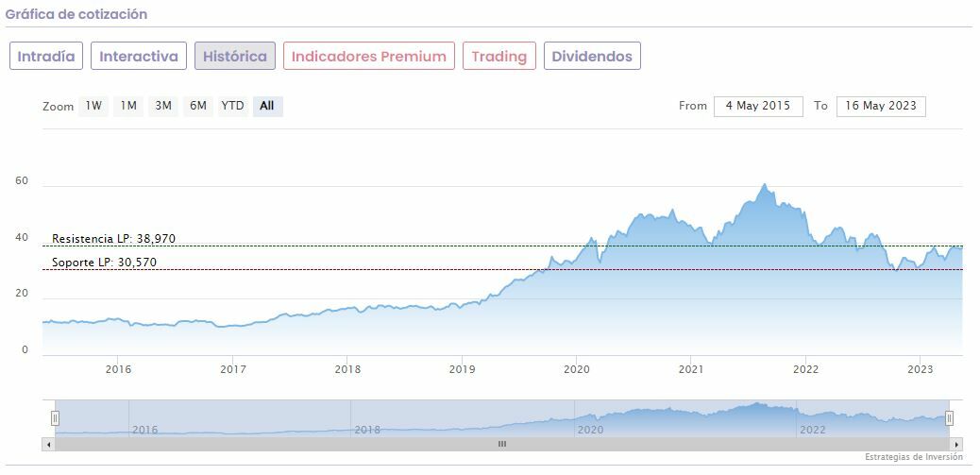Set zoom to 6M

coord(197,106)
